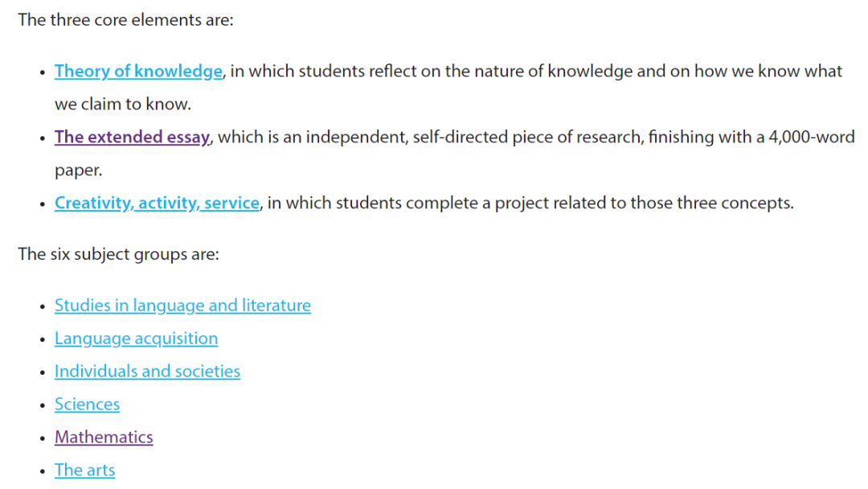Click the bullet beside The arts
868x489 pixels.
tap(43, 472)
